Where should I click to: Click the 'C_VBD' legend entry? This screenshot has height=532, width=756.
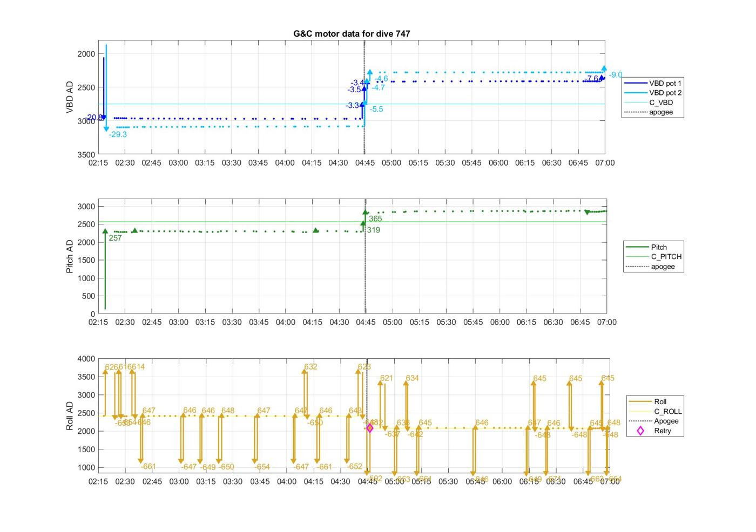tap(649, 103)
